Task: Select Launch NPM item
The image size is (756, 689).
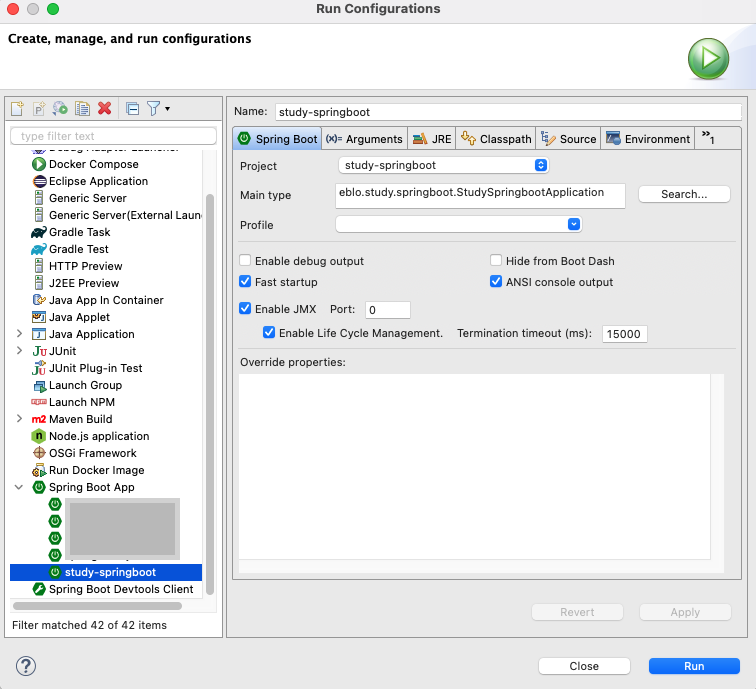Action: [73, 402]
